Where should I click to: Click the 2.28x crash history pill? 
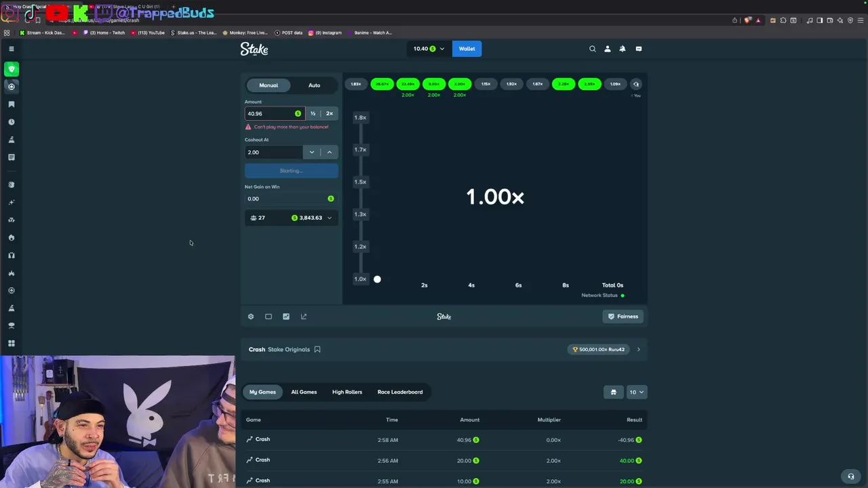(564, 84)
